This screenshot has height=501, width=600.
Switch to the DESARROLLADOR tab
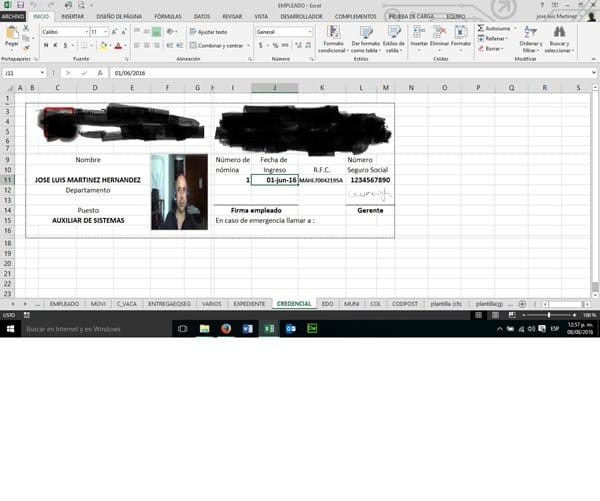pyautogui.click(x=301, y=16)
